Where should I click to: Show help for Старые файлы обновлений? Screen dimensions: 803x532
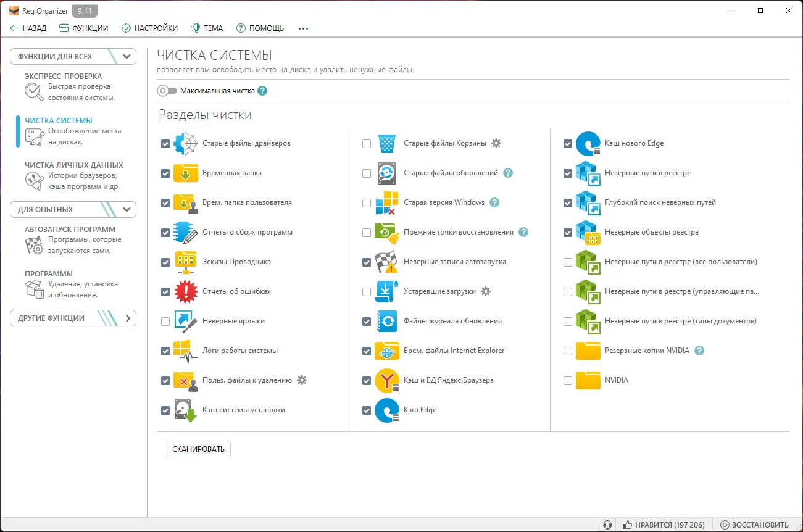coord(508,173)
